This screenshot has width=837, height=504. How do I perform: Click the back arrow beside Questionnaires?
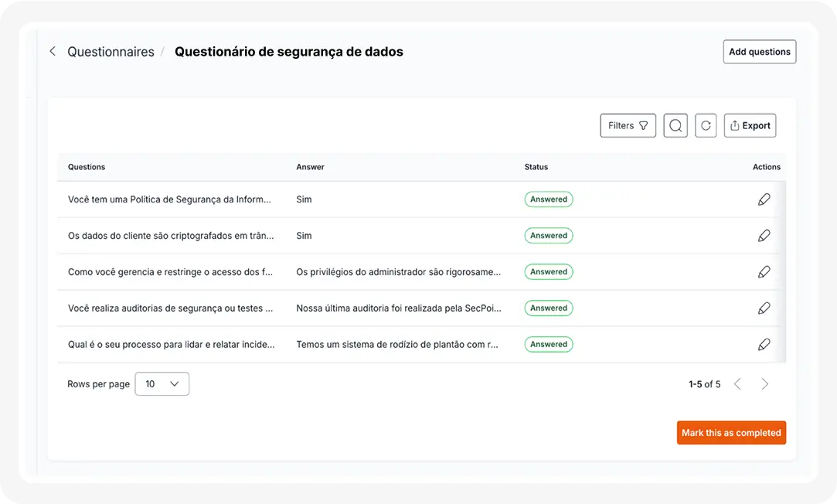[x=53, y=52]
